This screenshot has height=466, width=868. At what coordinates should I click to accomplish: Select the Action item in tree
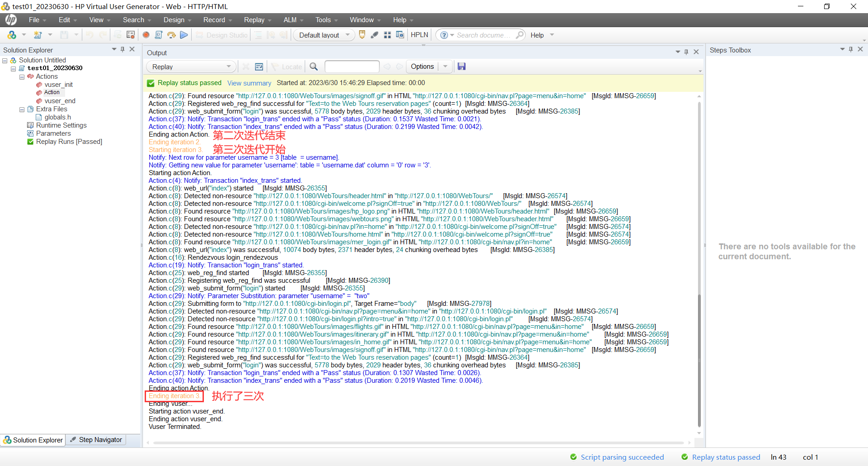52,92
